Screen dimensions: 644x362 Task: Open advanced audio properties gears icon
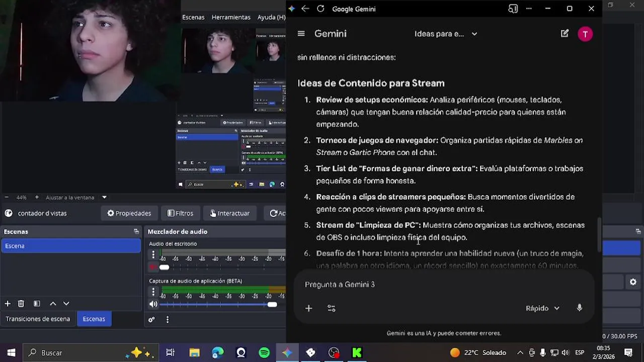151,319
